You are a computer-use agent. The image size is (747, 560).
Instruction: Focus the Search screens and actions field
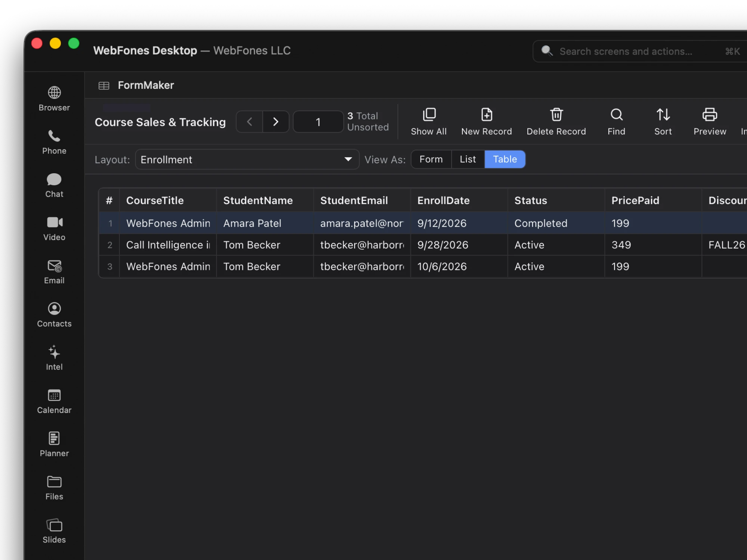click(640, 51)
